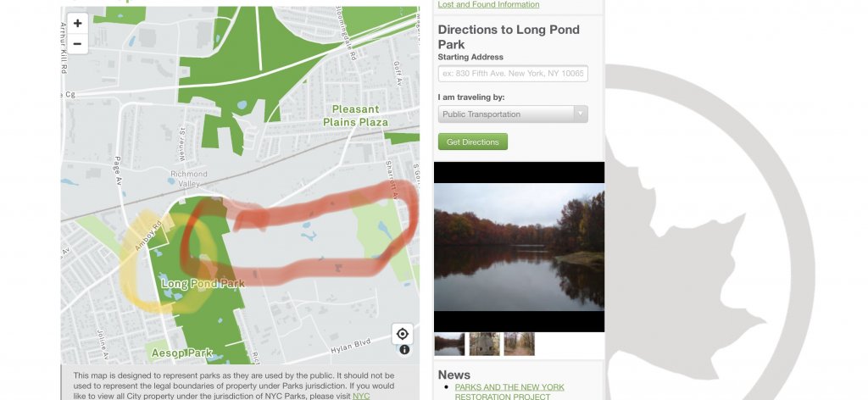Click the Starting Address input field
This screenshot has height=400, width=868.
[x=513, y=74]
